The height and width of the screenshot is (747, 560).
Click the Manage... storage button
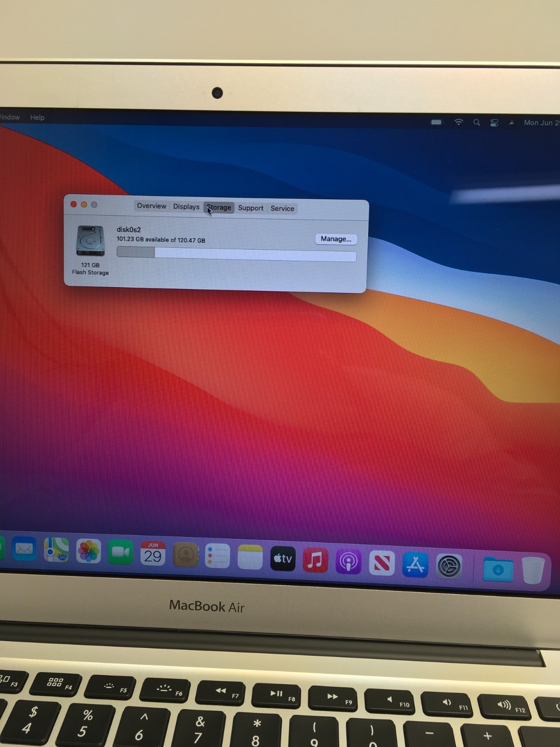[x=336, y=239]
